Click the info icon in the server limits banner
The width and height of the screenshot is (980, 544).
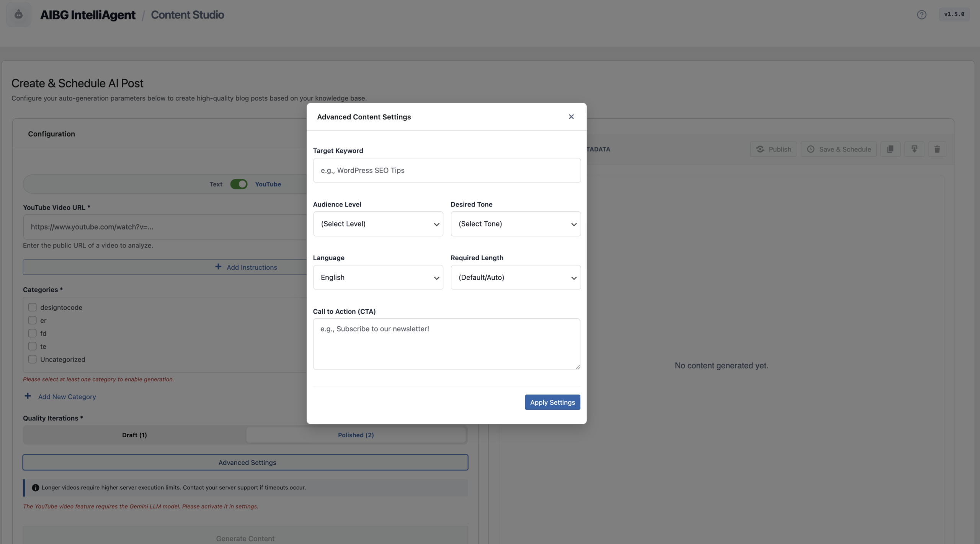(x=36, y=487)
